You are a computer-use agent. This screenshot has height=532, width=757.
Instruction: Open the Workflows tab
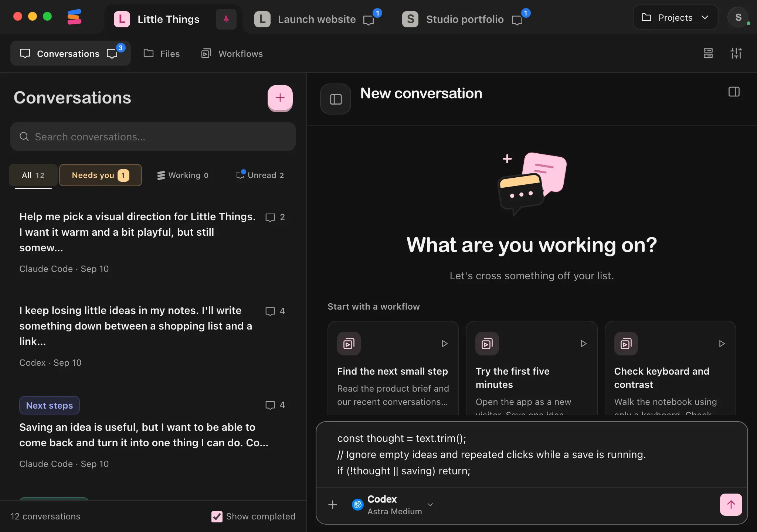232,54
